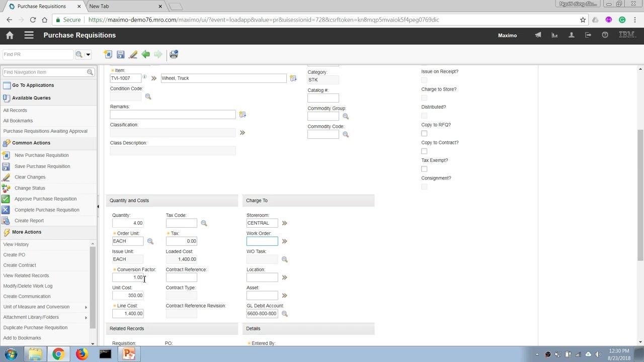Open Firefox from the taskbar
Image resolution: width=644 pixels, height=362 pixels.
tap(82, 354)
